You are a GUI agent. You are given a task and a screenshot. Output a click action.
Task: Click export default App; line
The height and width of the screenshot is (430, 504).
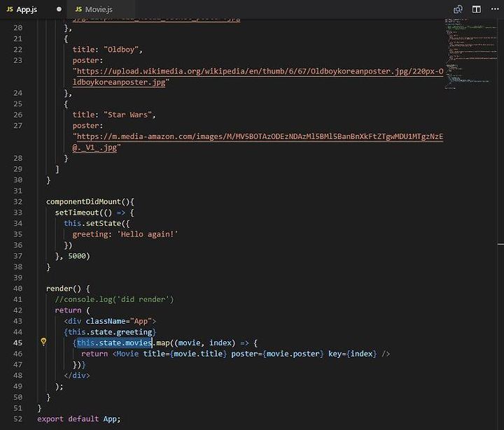78,419
